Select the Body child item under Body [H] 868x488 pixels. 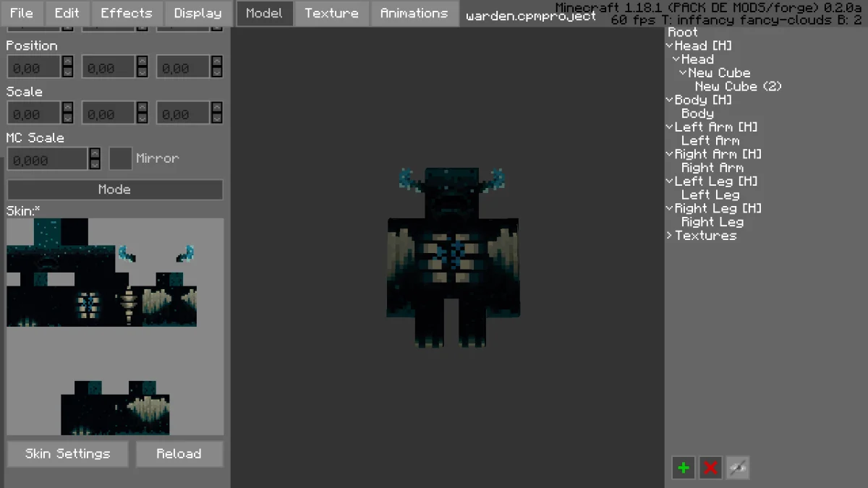(697, 114)
